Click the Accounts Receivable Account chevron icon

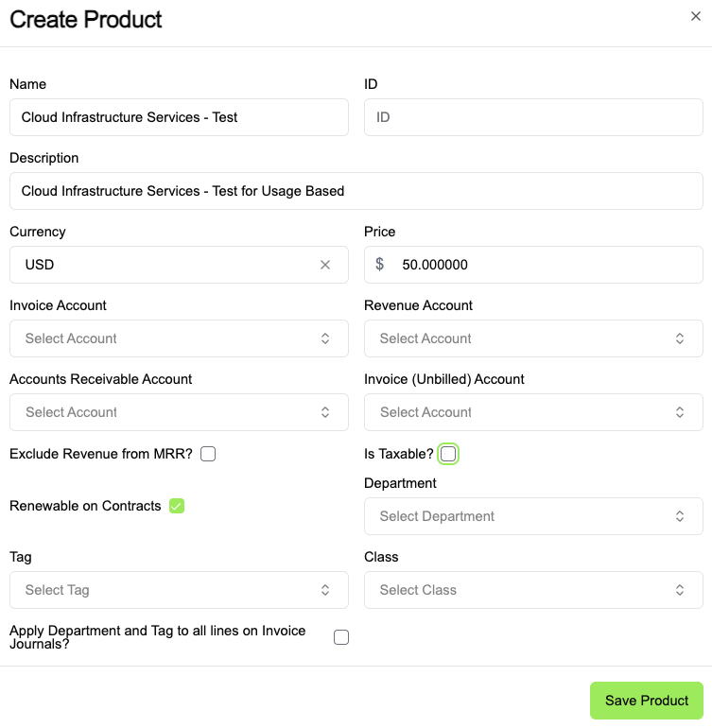[x=325, y=412]
